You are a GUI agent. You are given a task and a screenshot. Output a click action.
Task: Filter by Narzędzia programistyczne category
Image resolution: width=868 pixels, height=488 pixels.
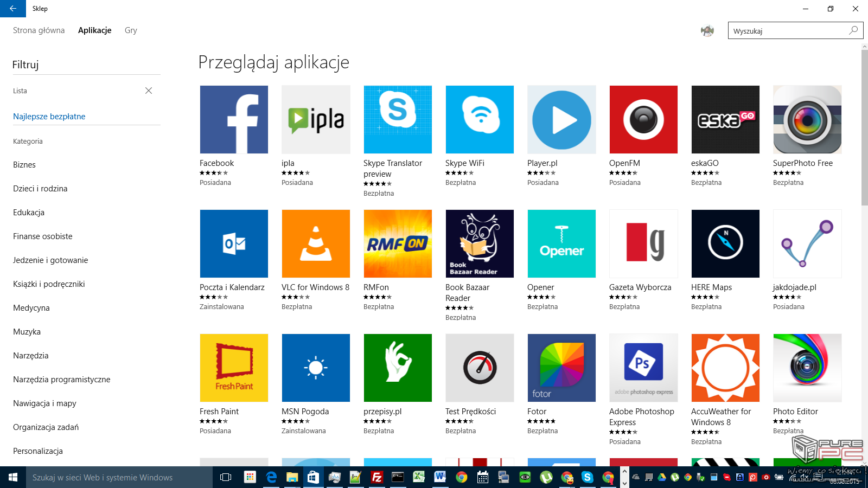click(62, 380)
